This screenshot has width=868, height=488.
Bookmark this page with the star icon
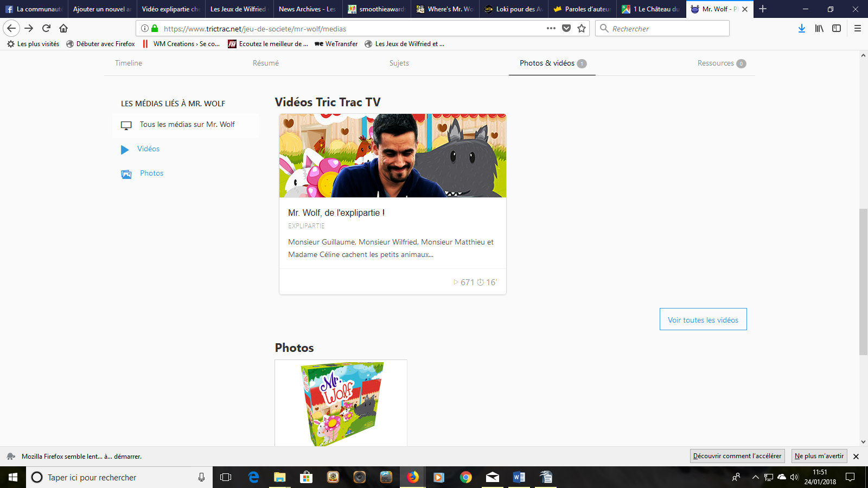tap(582, 28)
